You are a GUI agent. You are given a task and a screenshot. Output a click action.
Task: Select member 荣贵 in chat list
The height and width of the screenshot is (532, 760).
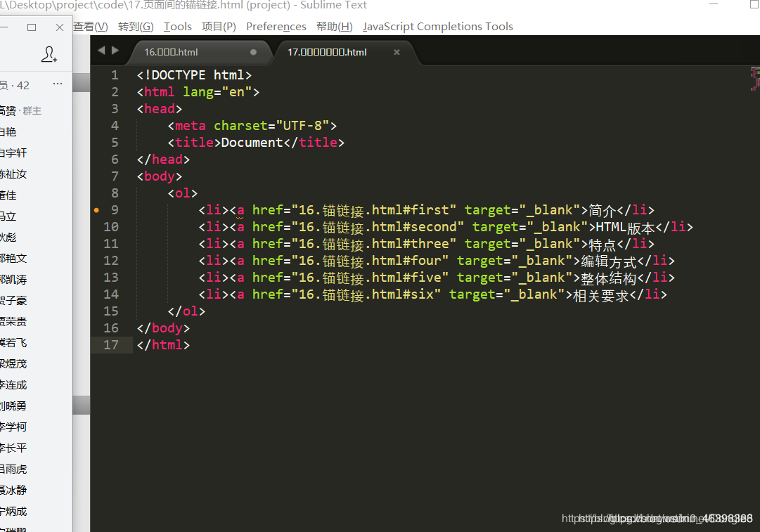[13, 322]
